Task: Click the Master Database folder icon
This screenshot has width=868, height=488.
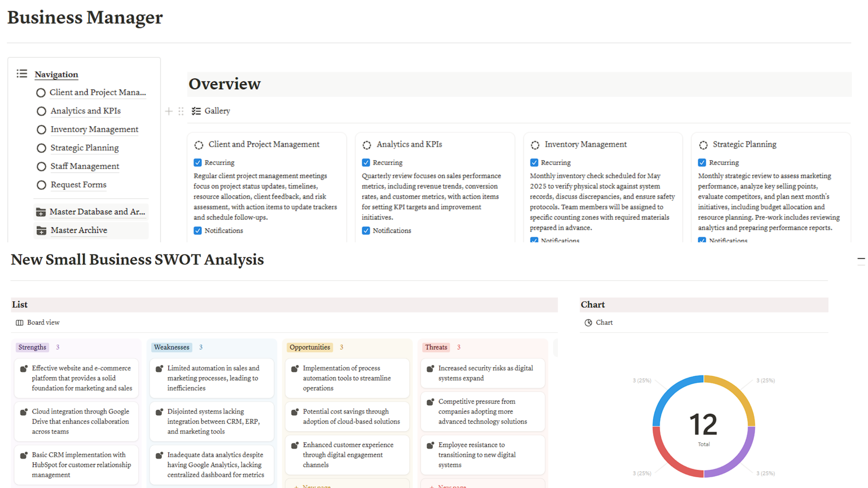Action: click(x=41, y=212)
